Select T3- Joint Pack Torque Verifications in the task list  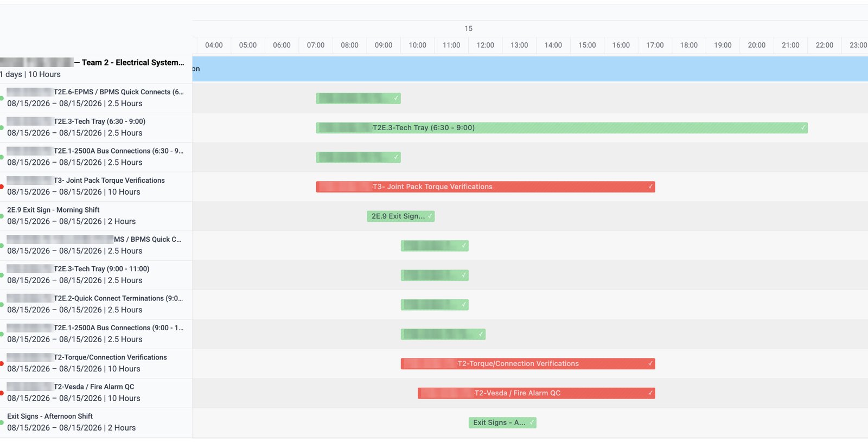[96, 187]
